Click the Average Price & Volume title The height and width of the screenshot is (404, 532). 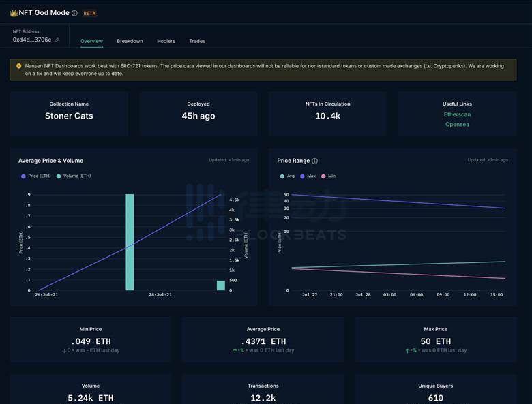[51, 161]
